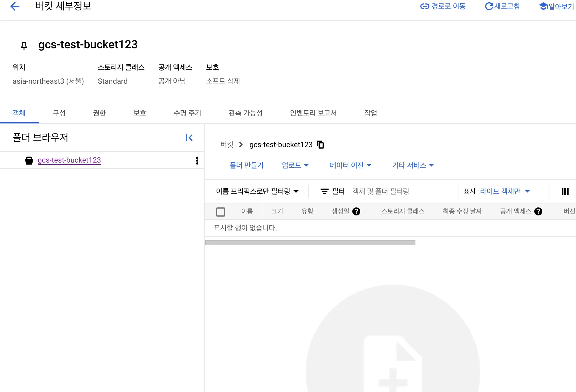Click help icon next to 공개 액세스 column

pos(538,211)
